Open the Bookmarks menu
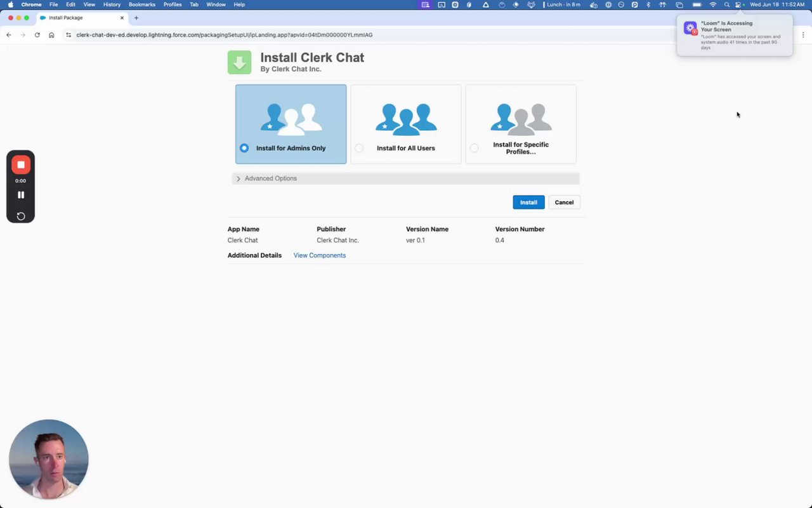Viewport: 812px width, 508px height. [x=142, y=4]
